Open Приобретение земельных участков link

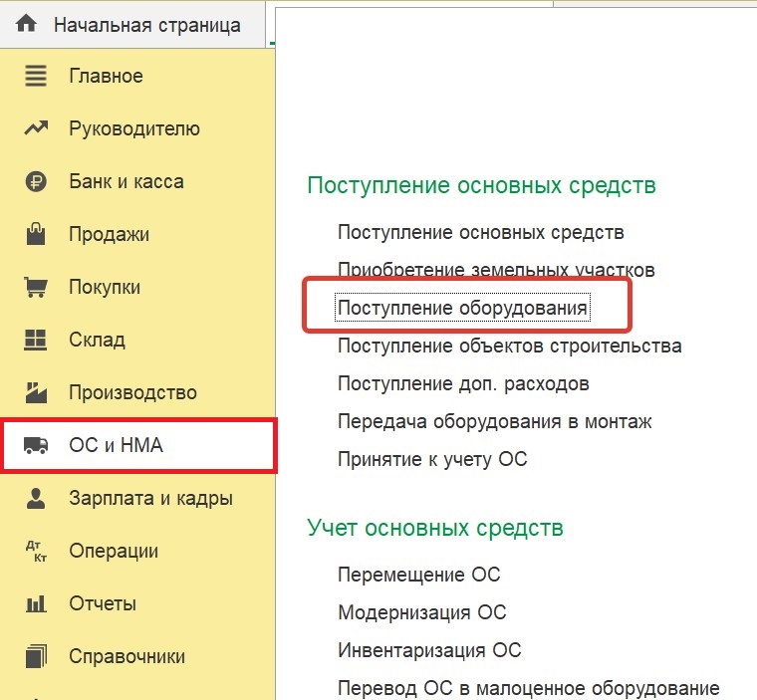pyautogui.click(x=496, y=270)
